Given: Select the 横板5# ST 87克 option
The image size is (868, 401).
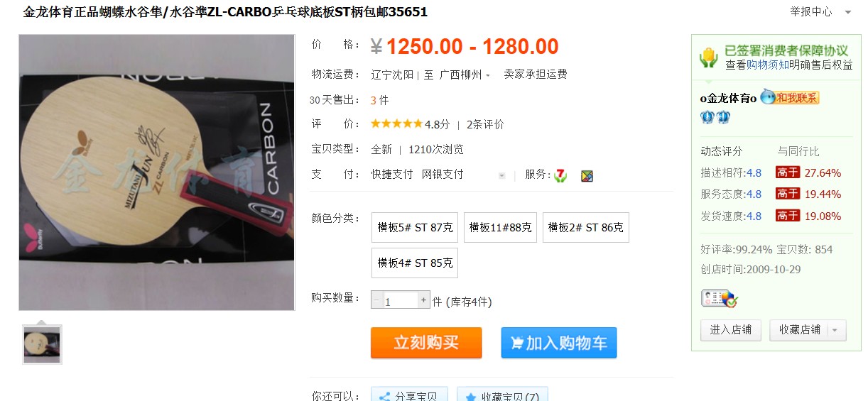Looking at the screenshot, I should (x=415, y=227).
